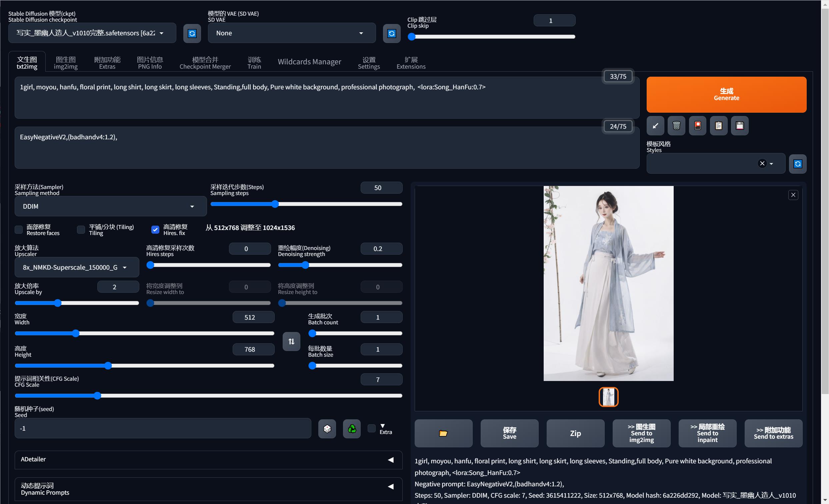This screenshot has height=504, width=829.
Task: Open the Extensions tab
Action: pyautogui.click(x=411, y=63)
